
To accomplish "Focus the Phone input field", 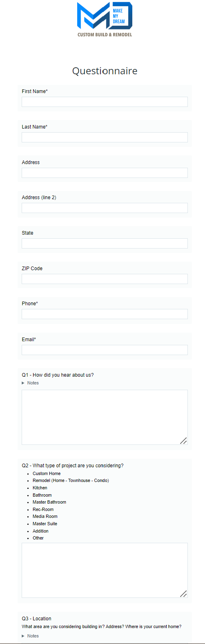I will pyautogui.click(x=105, y=314).
